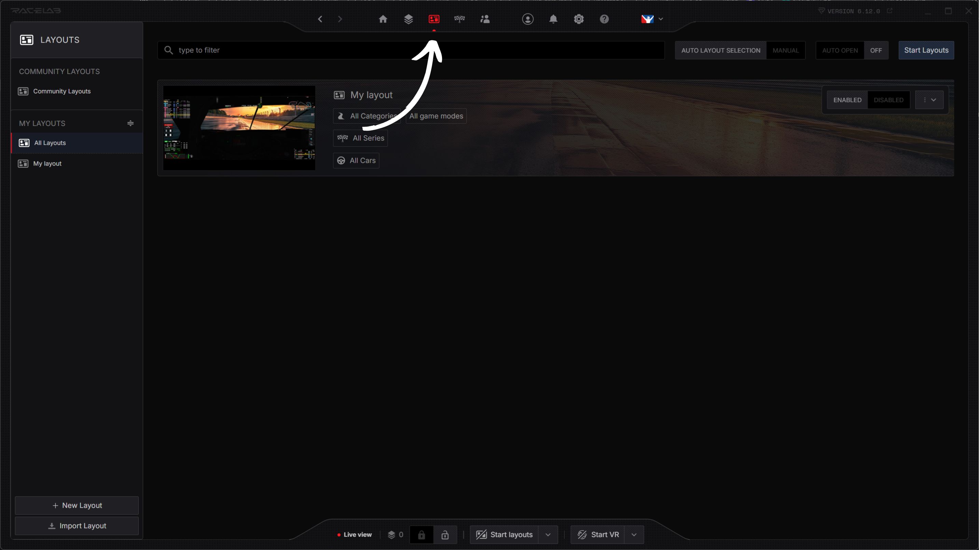Open the Overlays stack icon

click(408, 19)
